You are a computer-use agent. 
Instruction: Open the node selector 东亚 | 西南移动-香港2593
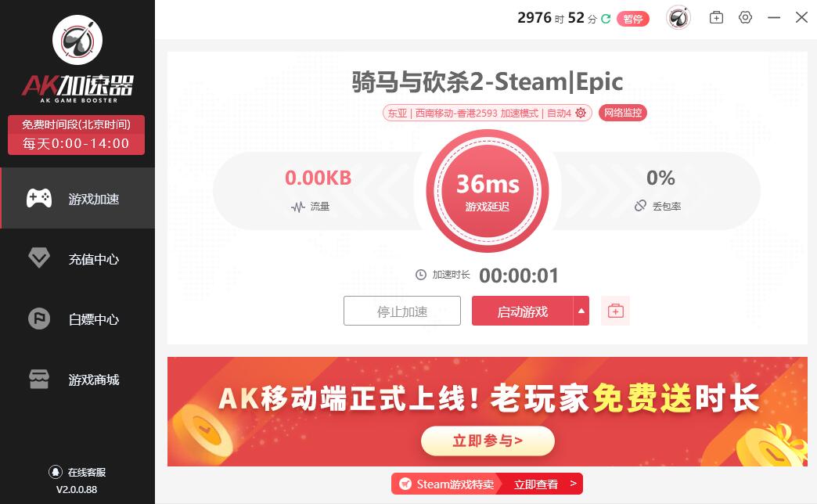pyautogui.click(x=488, y=113)
